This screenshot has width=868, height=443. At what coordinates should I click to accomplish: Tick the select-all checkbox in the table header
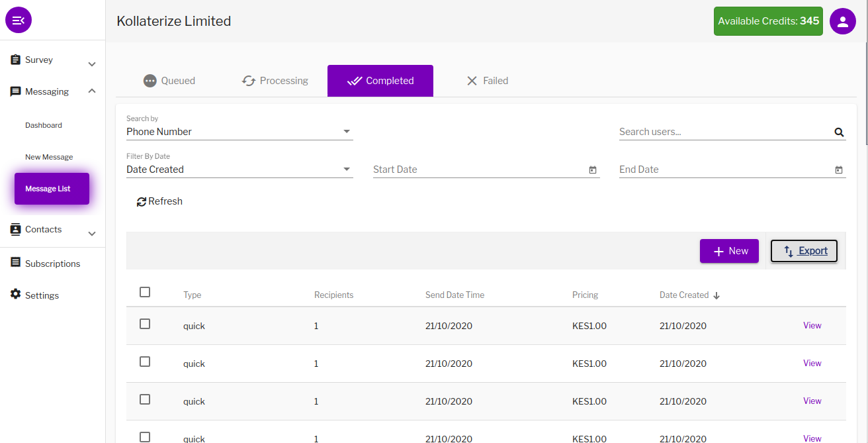coord(145,292)
